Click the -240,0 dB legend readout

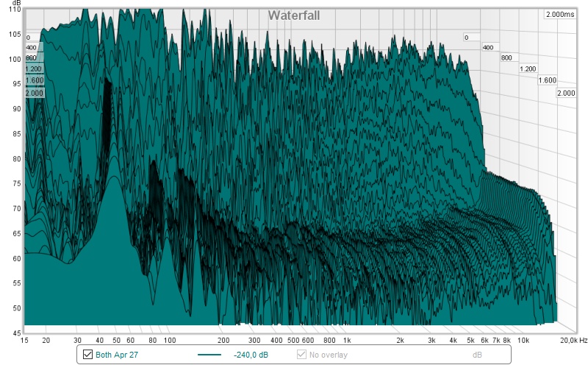[251, 355]
